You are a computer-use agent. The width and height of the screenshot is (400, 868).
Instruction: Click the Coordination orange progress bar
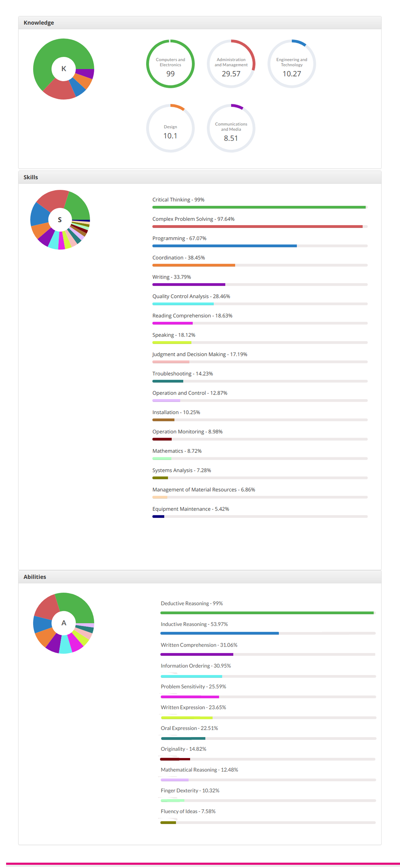pyautogui.click(x=260, y=265)
